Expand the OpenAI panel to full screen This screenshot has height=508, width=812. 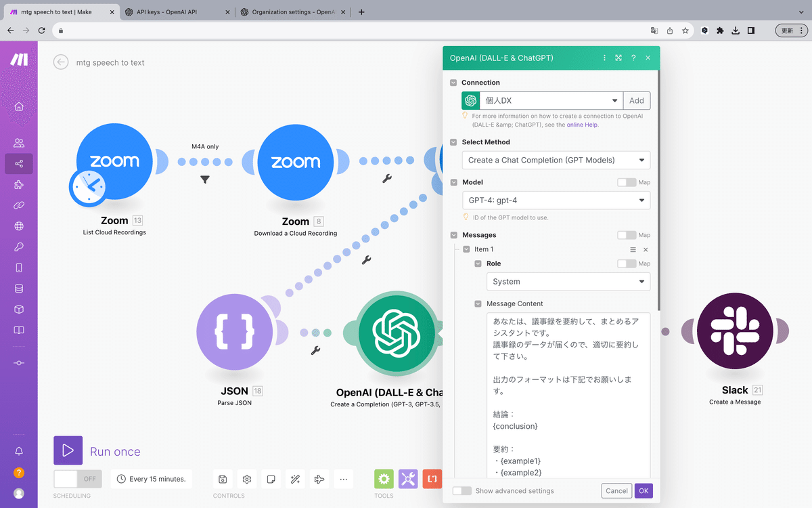coord(618,58)
